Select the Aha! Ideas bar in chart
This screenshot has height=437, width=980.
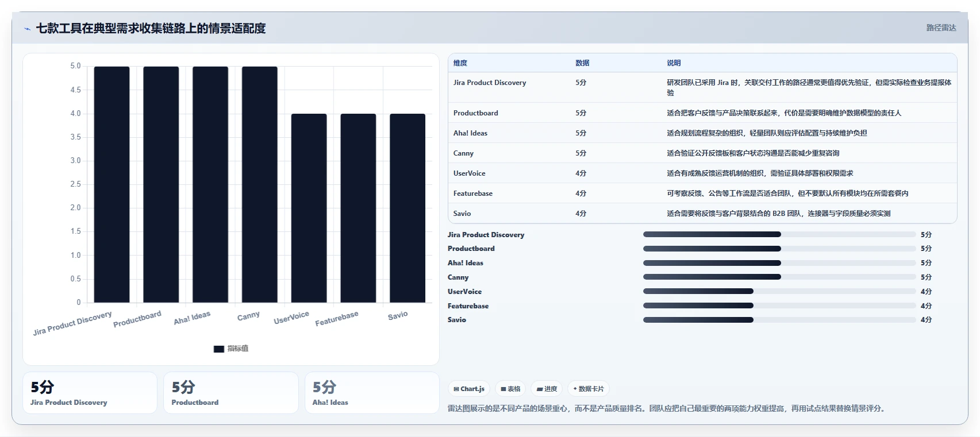(x=210, y=184)
